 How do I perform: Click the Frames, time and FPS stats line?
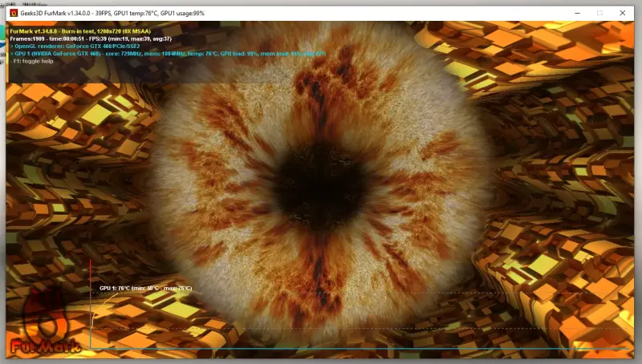click(x=90, y=38)
